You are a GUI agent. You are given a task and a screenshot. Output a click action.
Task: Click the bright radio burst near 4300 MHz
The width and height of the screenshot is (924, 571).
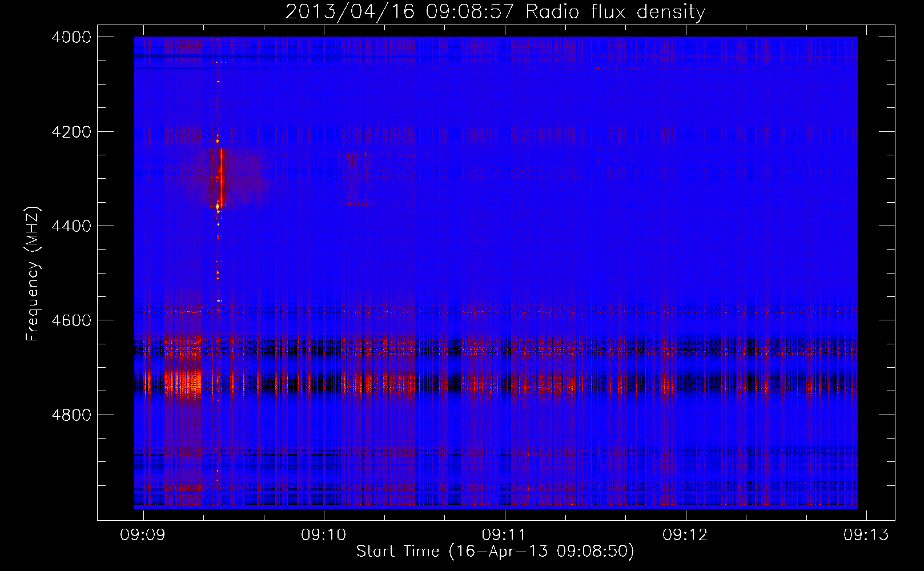[x=220, y=178]
